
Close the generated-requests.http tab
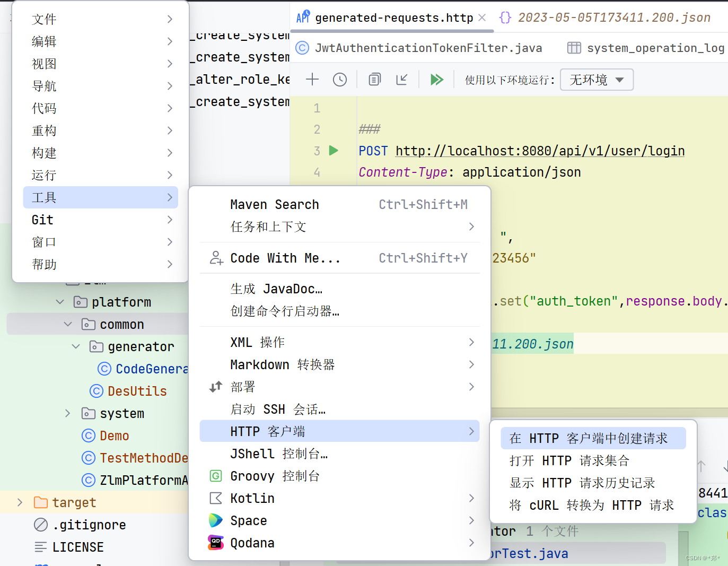point(482,18)
